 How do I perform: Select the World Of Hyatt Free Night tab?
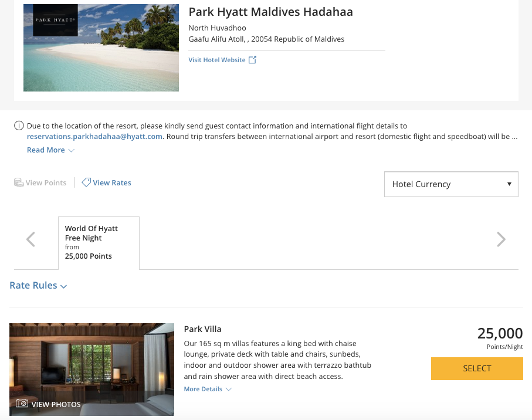(x=99, y=242)
